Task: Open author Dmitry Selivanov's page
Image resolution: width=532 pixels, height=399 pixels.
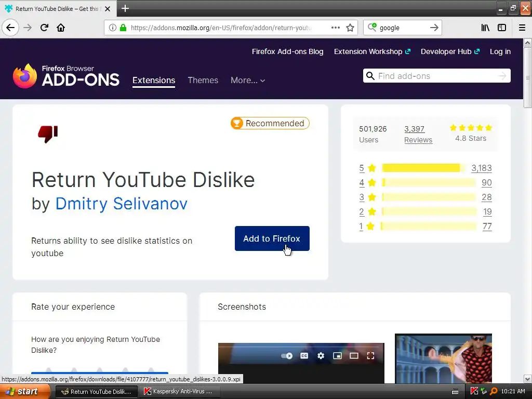Action: pos(121,204)
